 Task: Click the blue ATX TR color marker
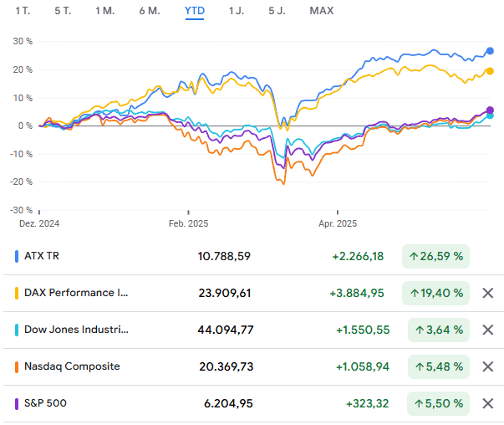(17, 256)
